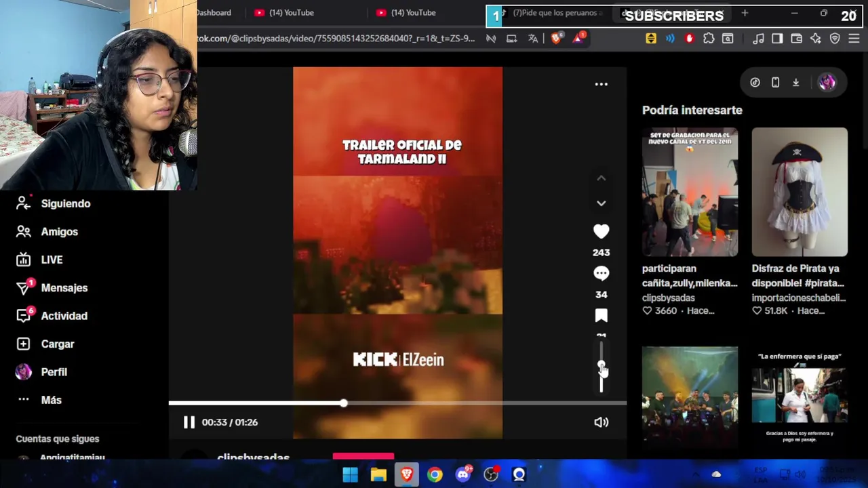Click the Siguiendo people icon
Screen dimensions: 868x488
[23, 203]
